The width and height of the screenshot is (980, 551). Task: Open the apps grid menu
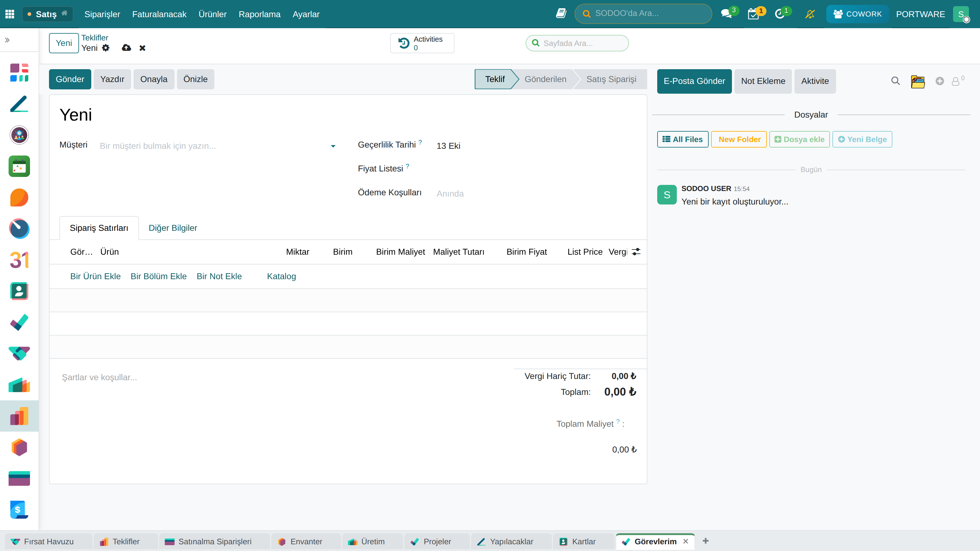[10, 14]
